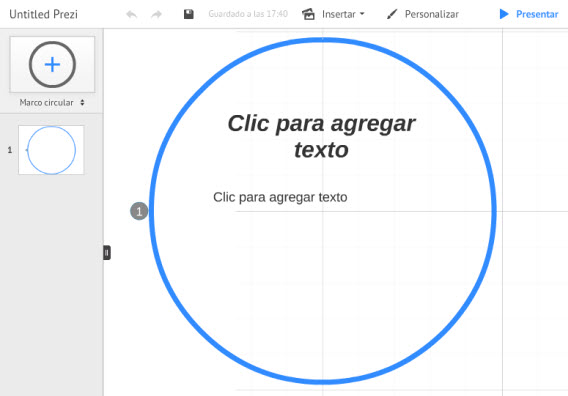
Task: Click the path number 1 marker on canvas
Action: [139, 211]
